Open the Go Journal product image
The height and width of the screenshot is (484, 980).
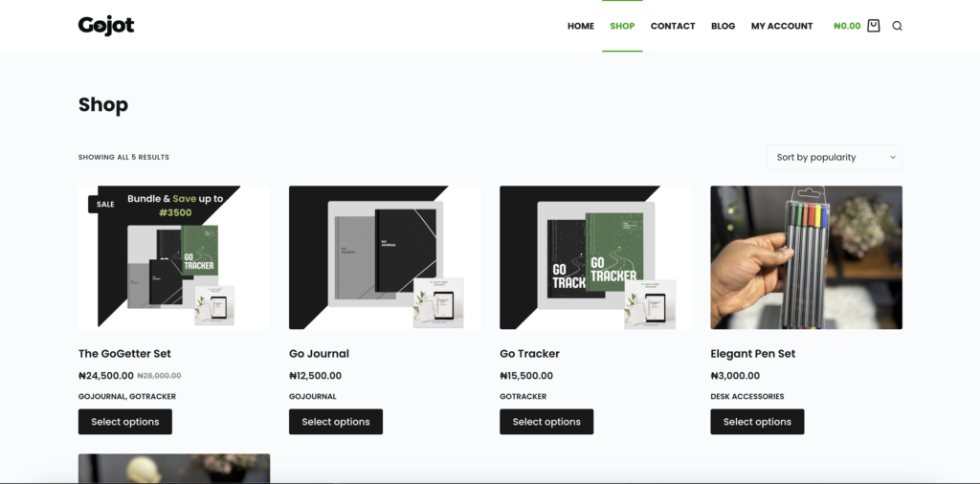385,257
